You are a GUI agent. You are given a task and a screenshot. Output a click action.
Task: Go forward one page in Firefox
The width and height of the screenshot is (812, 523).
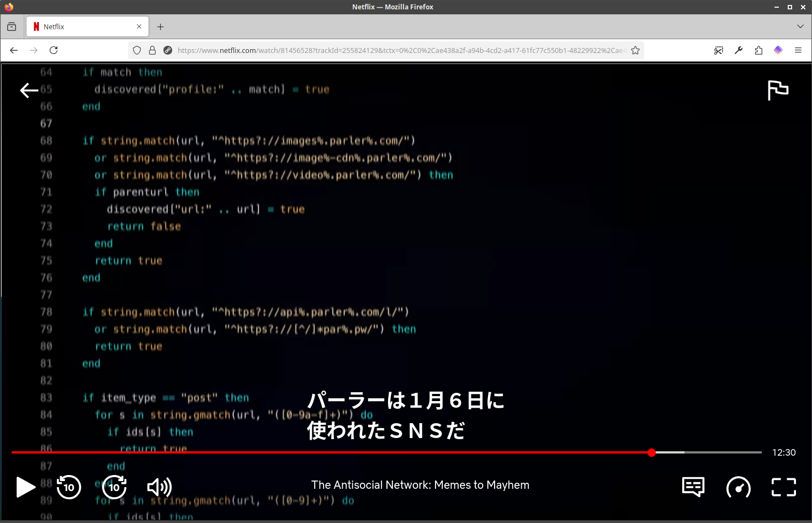34,50
